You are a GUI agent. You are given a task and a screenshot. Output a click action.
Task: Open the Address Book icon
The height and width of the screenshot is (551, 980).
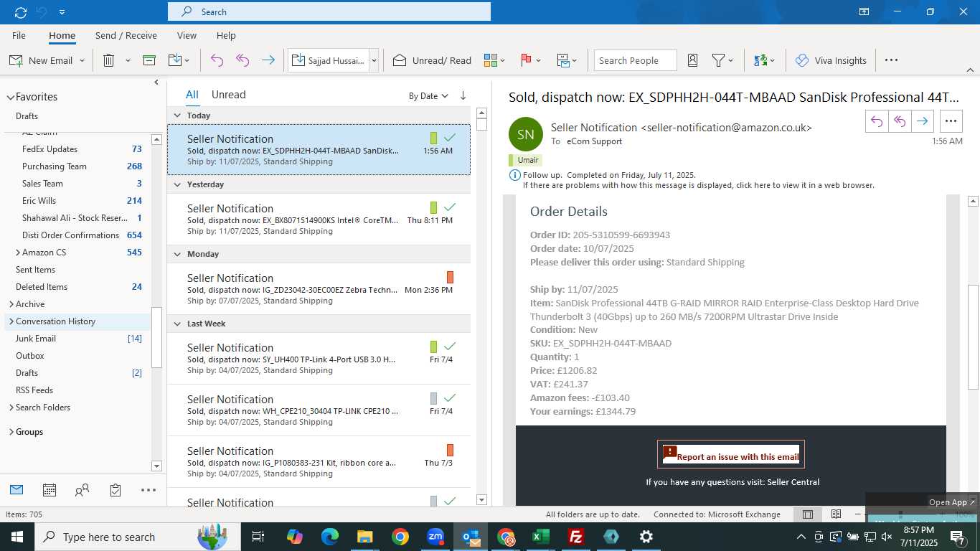pos(693,60)
